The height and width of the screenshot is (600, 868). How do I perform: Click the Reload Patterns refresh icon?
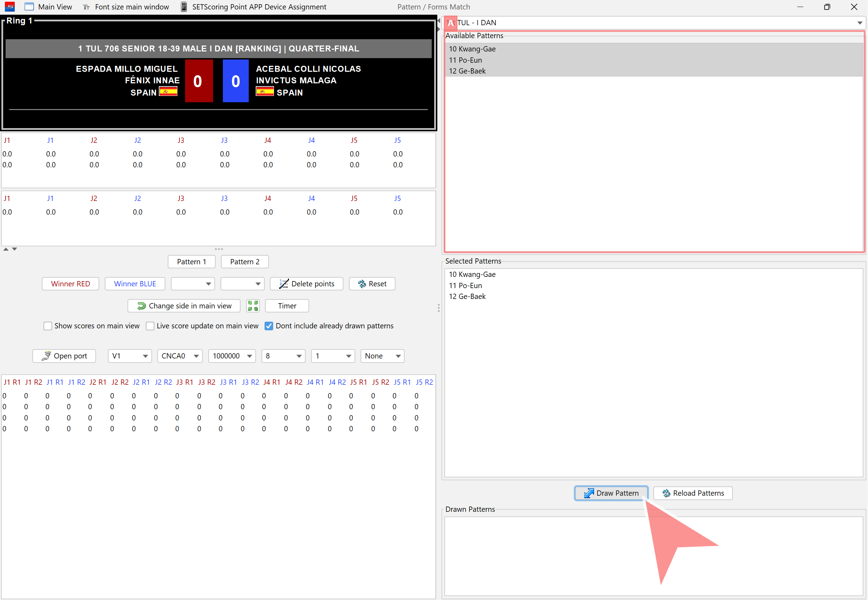coord(666,493)
